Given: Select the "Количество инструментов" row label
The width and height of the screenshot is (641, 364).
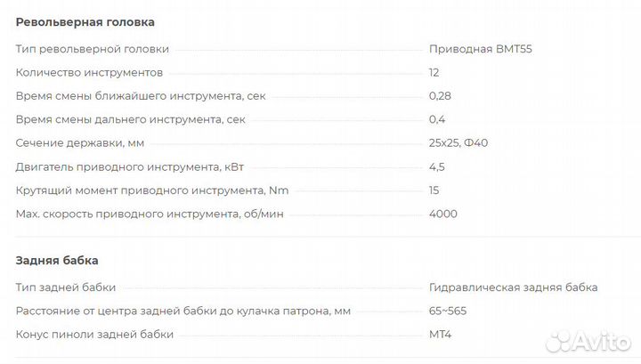Looking at the screenshot, I should pyautogui.click(x=89, y=73).
